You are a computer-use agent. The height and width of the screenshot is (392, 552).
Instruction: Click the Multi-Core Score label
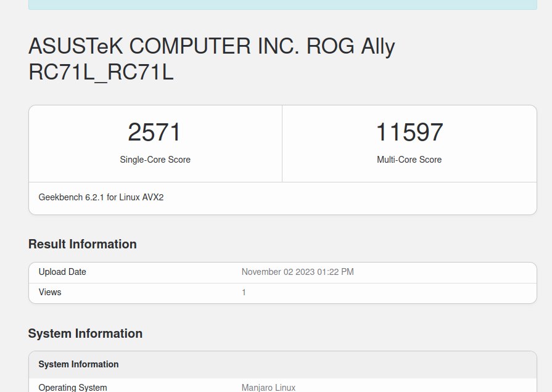pyautogui.click(x=409, y=160)
